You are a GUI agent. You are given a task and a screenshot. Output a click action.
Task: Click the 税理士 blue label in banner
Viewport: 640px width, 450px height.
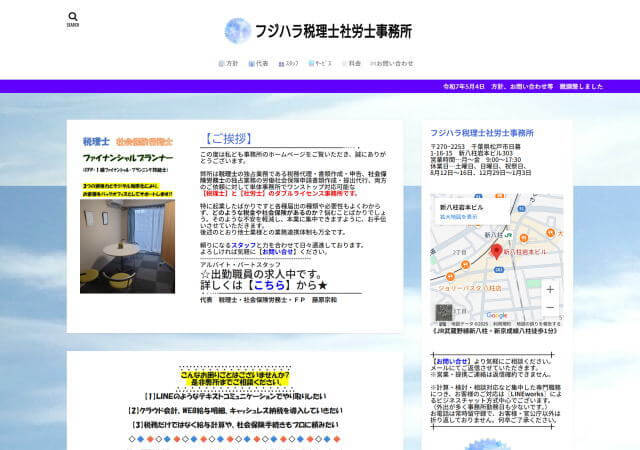point(96,142)
